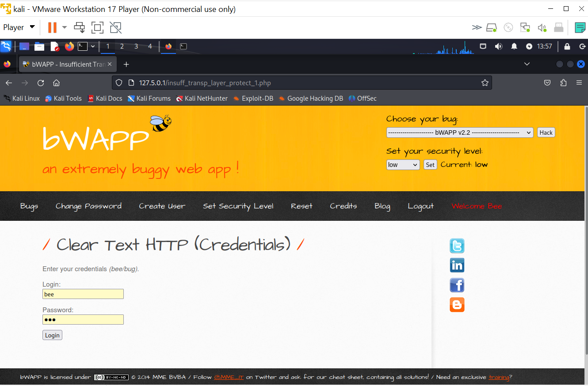Expand the Player menu dropdown
The width and height of the screenshot is (588, 386).
[x=18, y=27]
